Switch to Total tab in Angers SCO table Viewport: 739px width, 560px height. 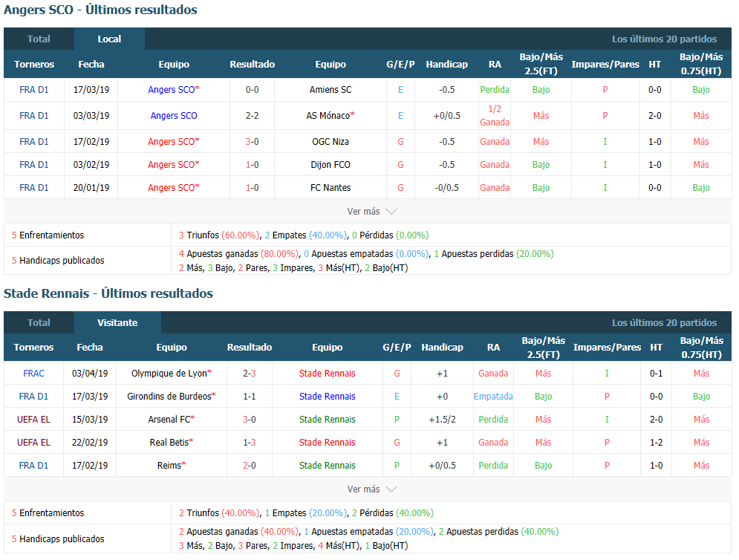39,39
